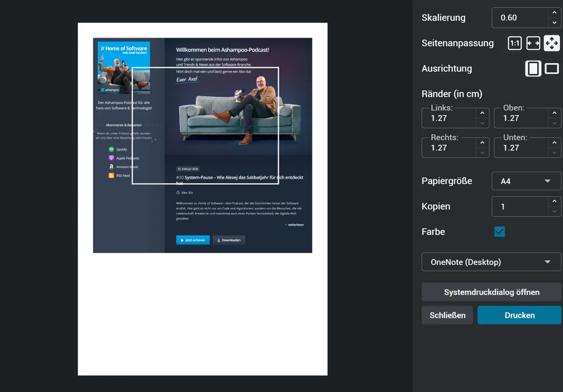Click the Schließen button
This screenshot has height=392, width=563.
448,315
